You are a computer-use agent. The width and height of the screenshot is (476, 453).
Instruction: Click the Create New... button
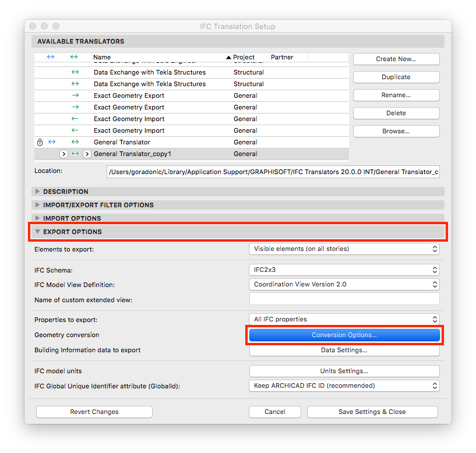click(x=396, y=59)
